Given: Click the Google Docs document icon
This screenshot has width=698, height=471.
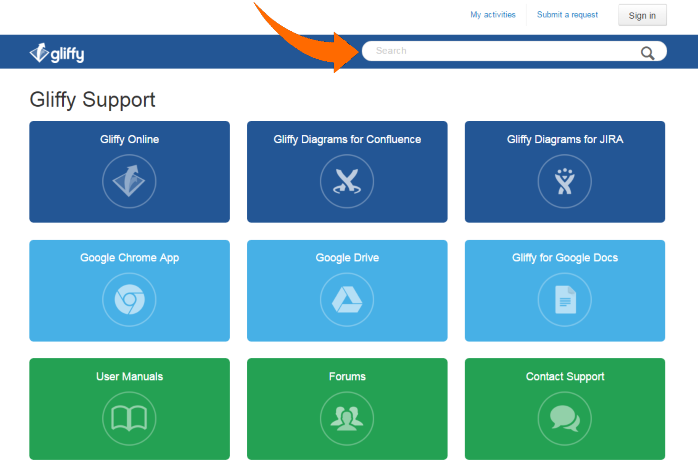Looking at the screenshot, I should [564, 300].
